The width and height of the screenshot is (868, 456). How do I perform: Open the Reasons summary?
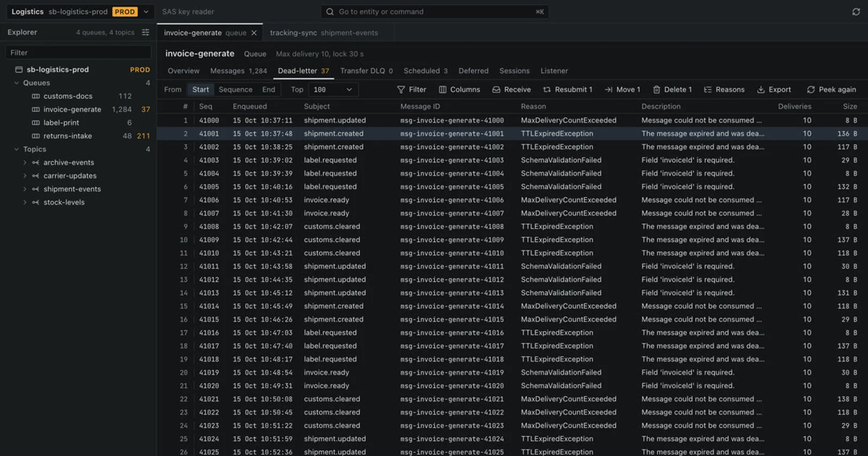coord(724,90)
